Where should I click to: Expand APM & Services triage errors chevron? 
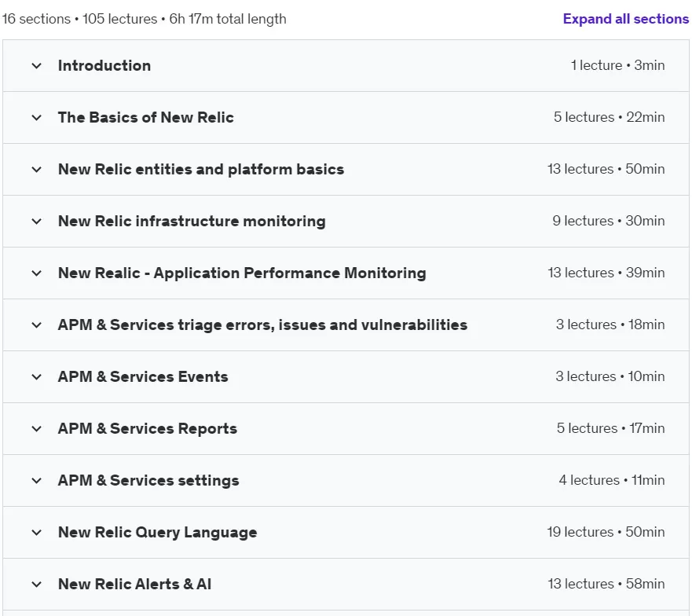[x=37, y=325]
